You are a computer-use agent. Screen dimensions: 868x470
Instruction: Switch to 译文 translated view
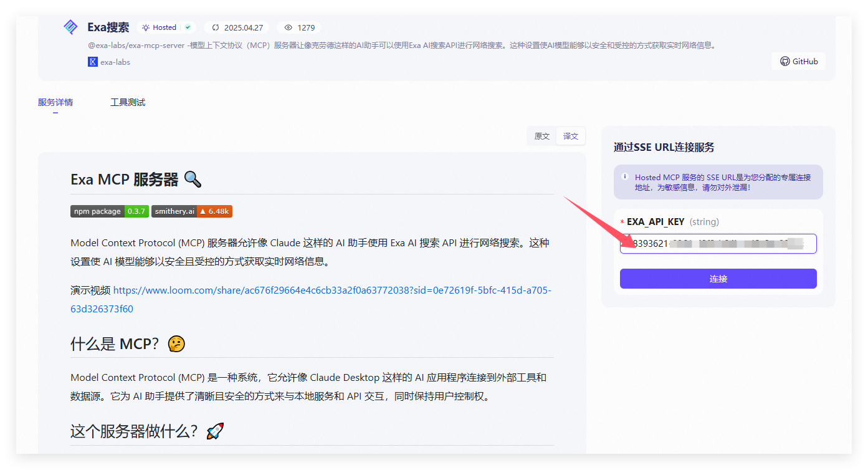pos(571,136)
